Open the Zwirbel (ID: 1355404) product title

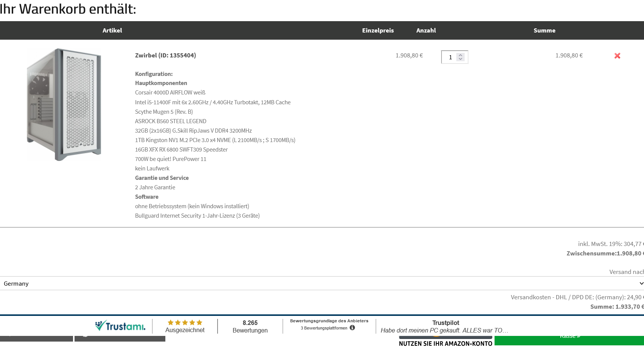pyautogui.click(x=165, y=56)
